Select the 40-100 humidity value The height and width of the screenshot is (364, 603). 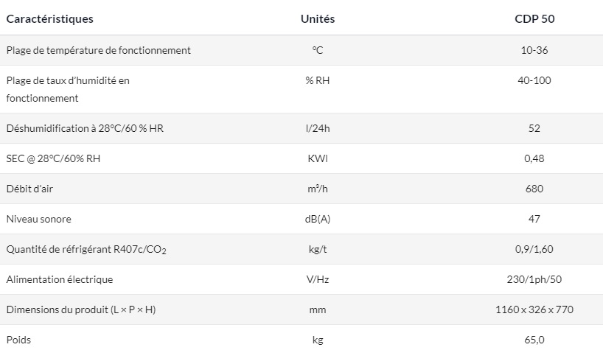coord(534,80)
